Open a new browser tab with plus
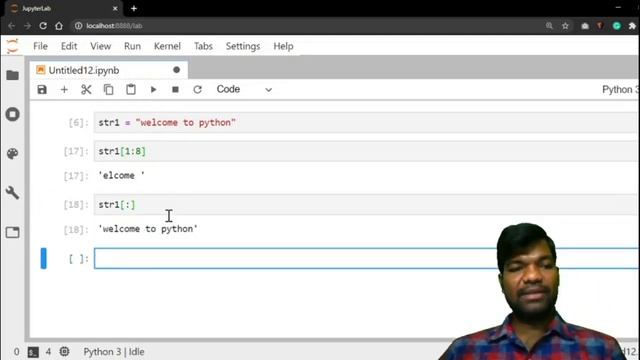This screenshot has height=360, width=640. (134, 8)
